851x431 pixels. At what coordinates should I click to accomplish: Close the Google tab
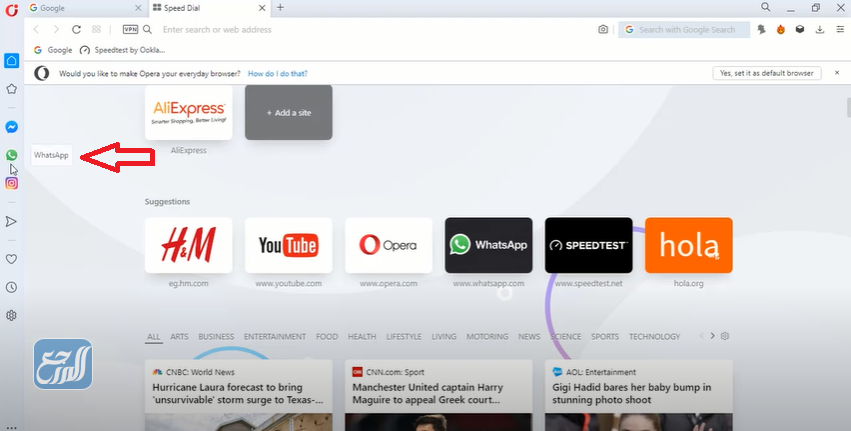[138, 8]
